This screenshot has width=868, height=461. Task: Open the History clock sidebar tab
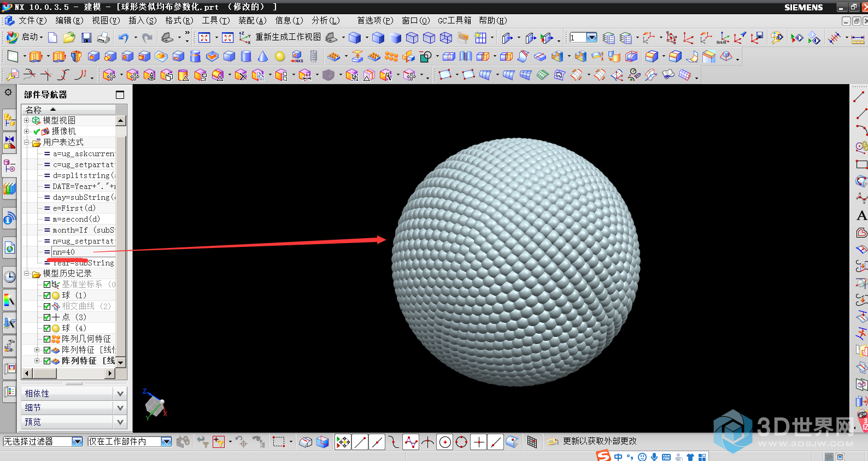click(x=9, y=276)
